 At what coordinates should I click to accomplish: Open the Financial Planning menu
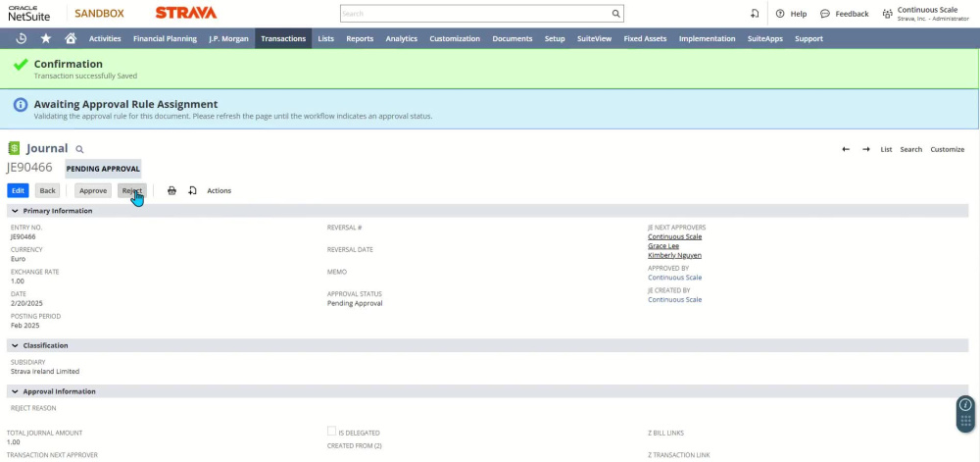click(165, 38)
